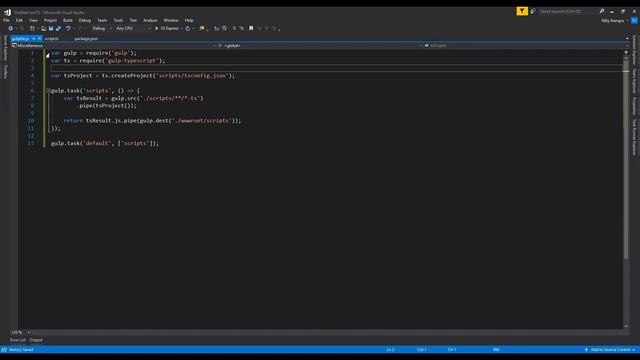Viewport: 640px width, 360px height.
Task: Open the Tools menu
Action: (x=118, y=20)
